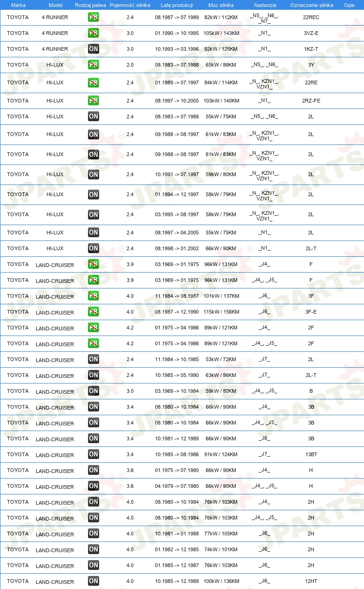Click the ON icon in the LAND-CRUISER 53kW / 72KM row
The image size is (364, 589).
[x=93, y=359]
